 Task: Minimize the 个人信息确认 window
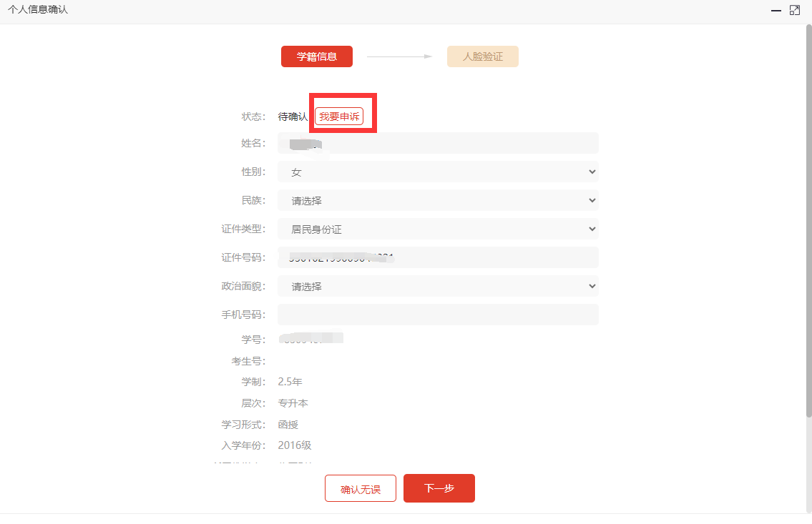click(776, 11)
